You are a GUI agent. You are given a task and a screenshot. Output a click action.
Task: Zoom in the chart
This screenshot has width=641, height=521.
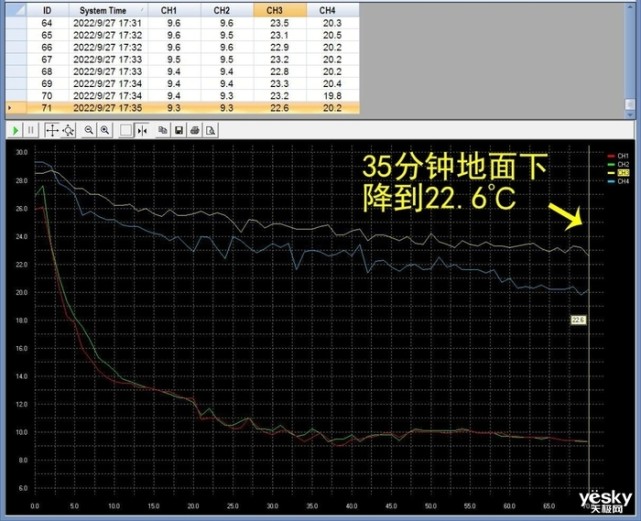click(x=105, y=130)
